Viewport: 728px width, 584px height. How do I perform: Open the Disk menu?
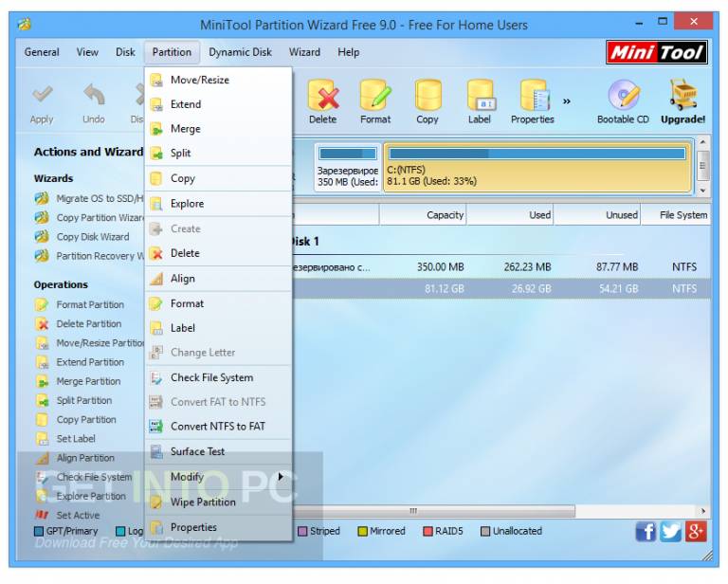tap(125, 52)
